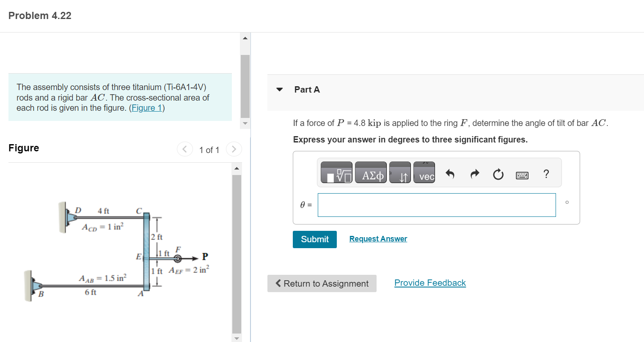Select the Problem 4.22 heading

(x=40, y=16)
